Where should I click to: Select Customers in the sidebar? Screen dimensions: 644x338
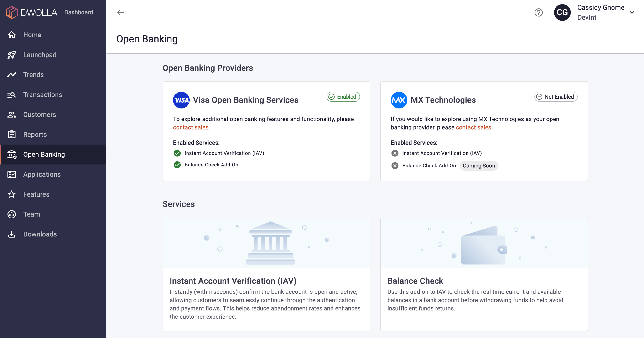pyautogui.click(x=53, y=114)
